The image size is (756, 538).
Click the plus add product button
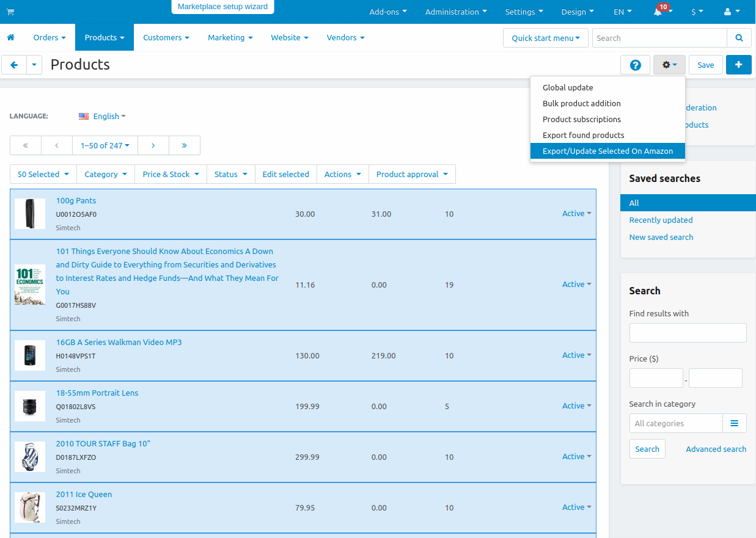coord(738,65)
